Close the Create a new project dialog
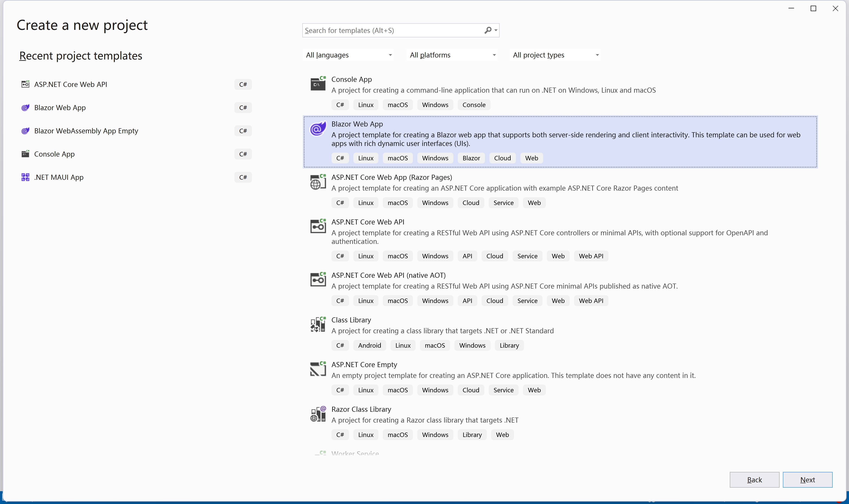 click(836, 8)
